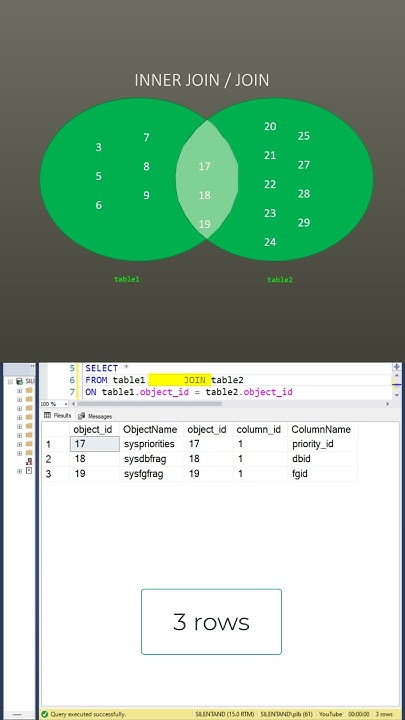This screenshot has width=405, height=720.
Task: Click the large '3 rows' callout box
Action: point(211,622)
